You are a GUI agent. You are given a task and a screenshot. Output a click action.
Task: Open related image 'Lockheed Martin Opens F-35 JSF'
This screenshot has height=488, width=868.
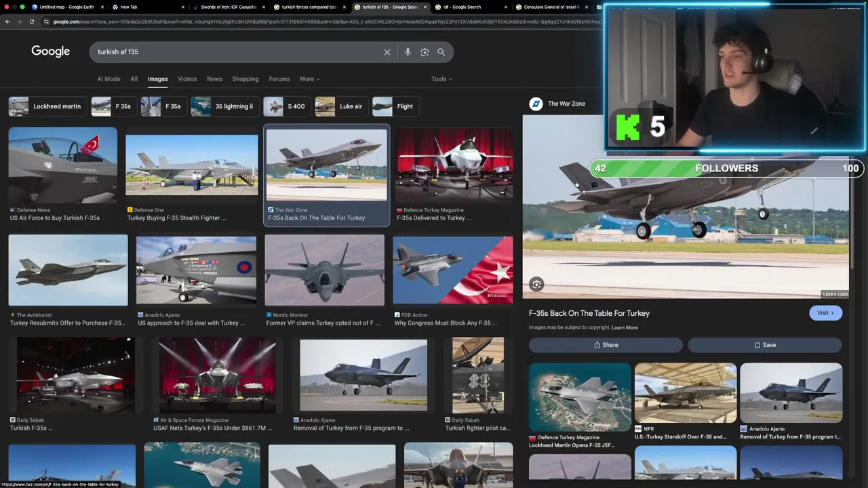[580, 396]
